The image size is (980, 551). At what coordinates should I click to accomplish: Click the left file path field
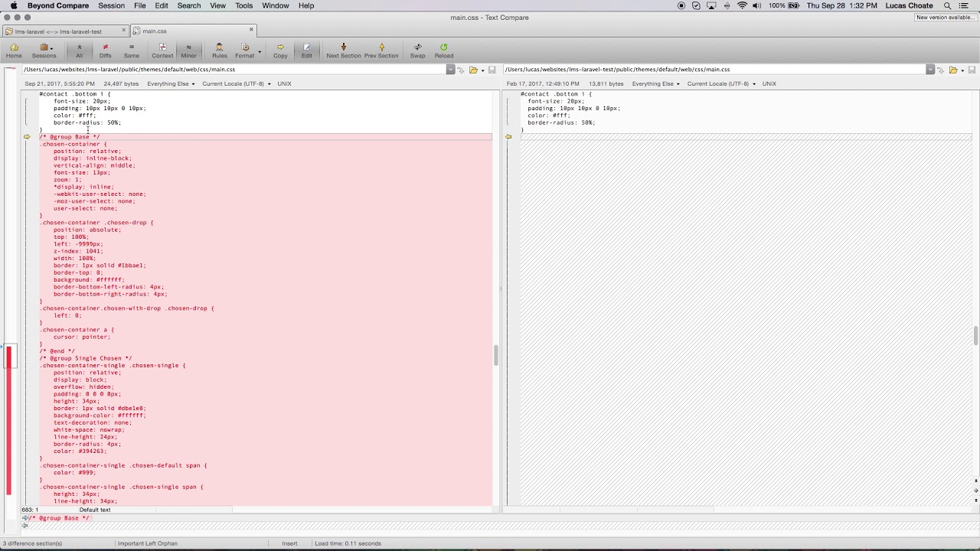(x=234, y=69)
